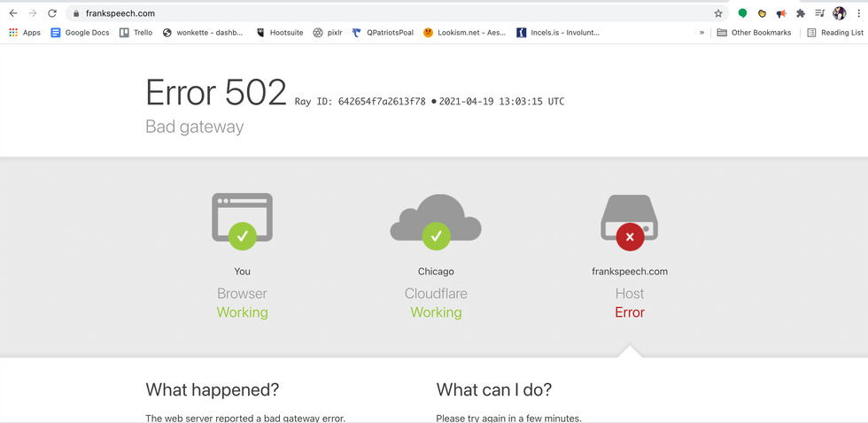Image resolution: width=868 pixels, height=423 pixels.
Task: Click the browser window status icon
Action: 242,221
